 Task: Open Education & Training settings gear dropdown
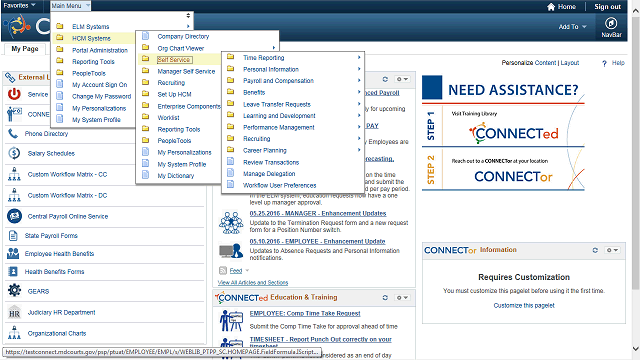pos(402,298)
